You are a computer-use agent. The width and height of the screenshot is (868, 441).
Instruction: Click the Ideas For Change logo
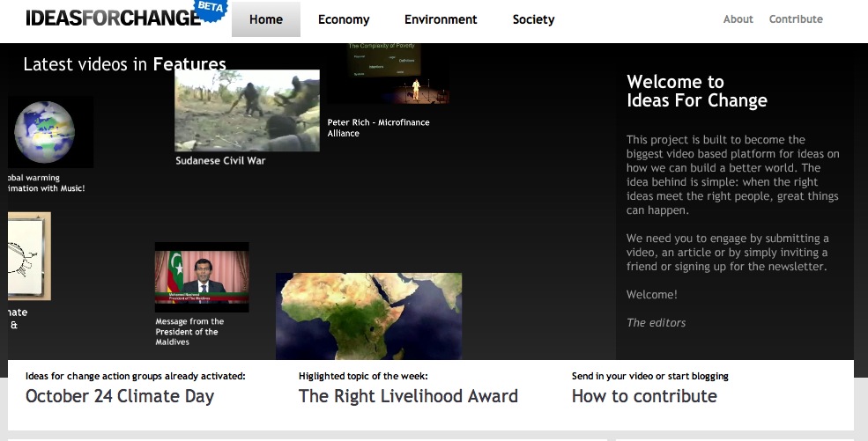(113, 18)
